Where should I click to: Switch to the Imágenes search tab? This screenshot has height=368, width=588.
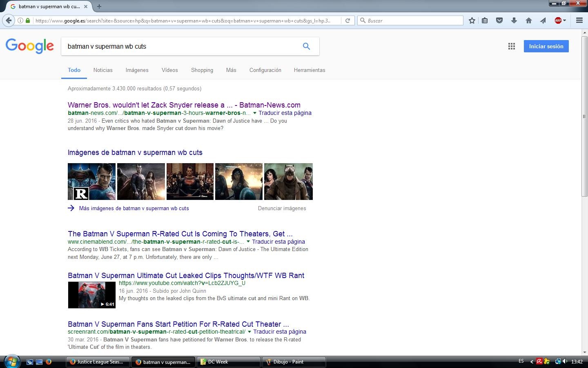click(x=137, y=70)
